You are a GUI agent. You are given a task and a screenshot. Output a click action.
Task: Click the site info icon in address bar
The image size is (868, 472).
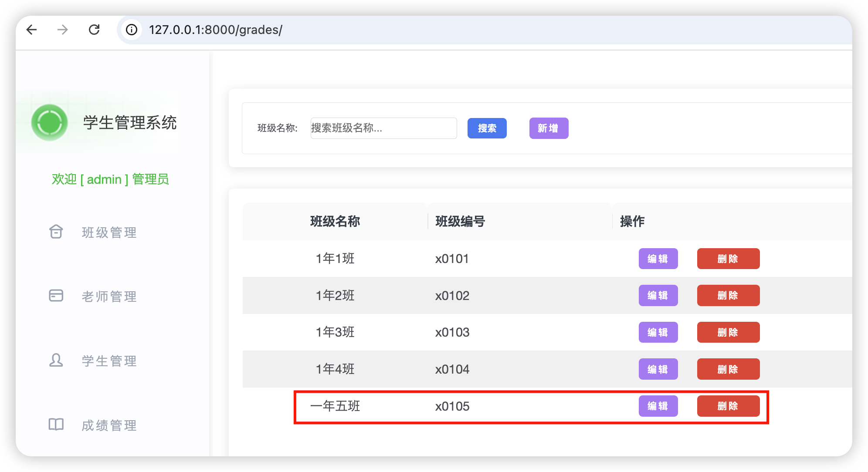point(131,30)
